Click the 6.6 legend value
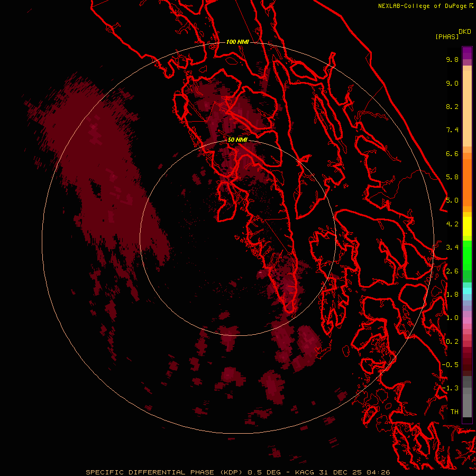Viewport: 476px width, 476px height. (452, 153)
